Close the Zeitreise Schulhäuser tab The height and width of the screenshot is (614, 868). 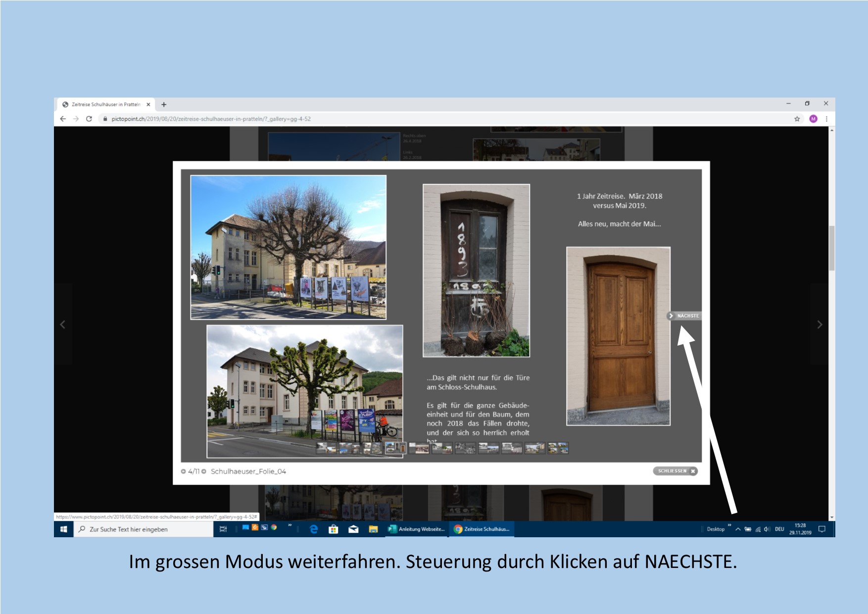pos(148,104)
